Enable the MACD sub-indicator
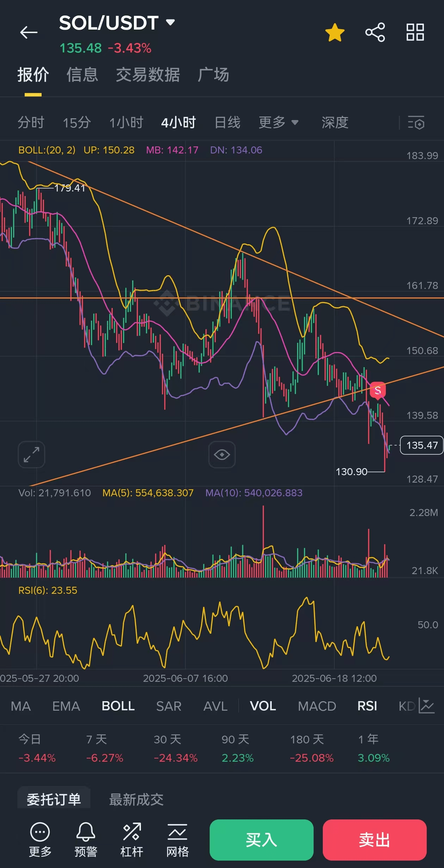This screenshot has width=444, height=868. 317,706
